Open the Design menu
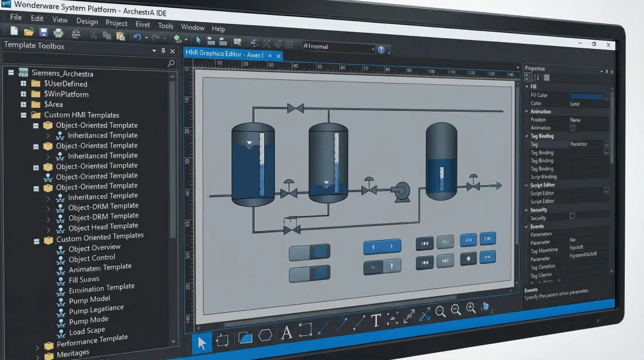 pyautogui.click(x=87, y=21)
